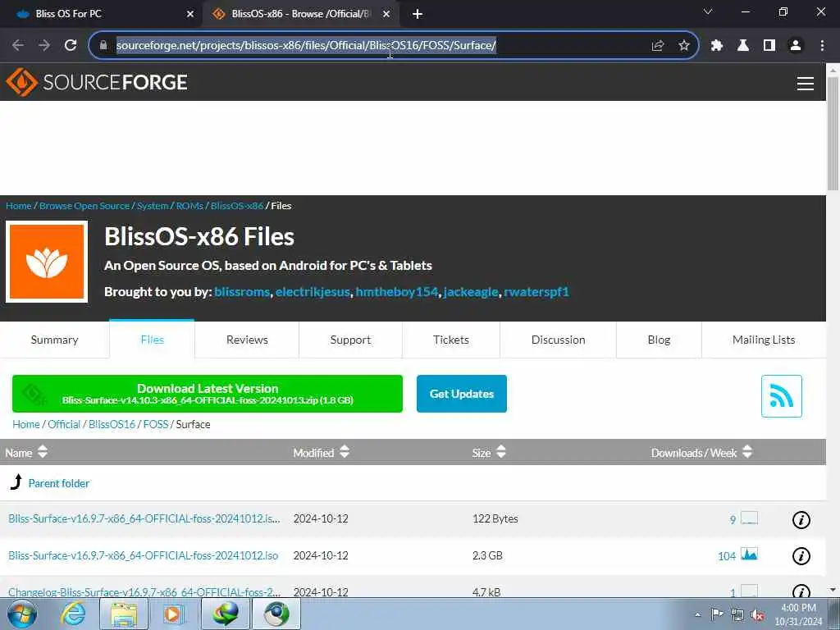
Task: Subscribe via the RSS feed icon
Action: pos(782,396)
